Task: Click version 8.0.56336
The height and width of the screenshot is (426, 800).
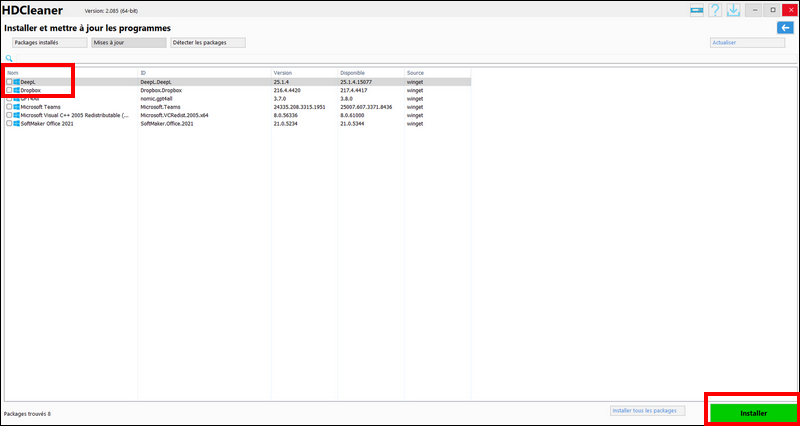Action: 286,115
